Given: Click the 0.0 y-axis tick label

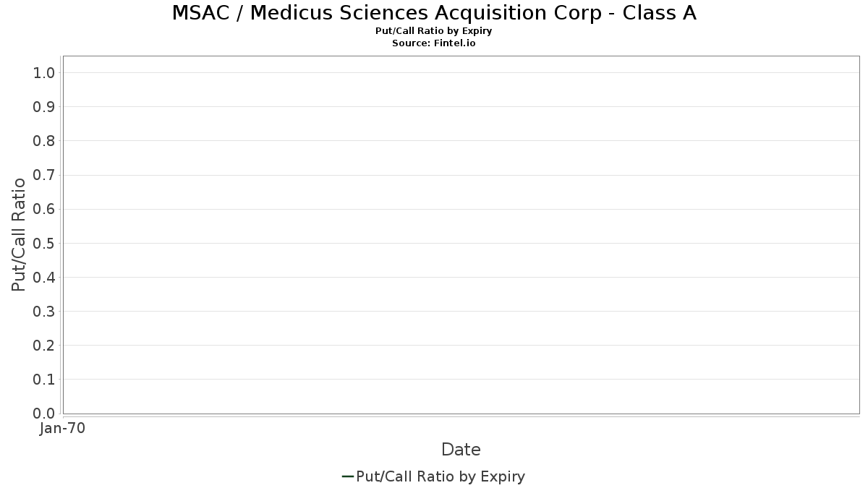Looking at the screenshot, I should coord(44,414).
